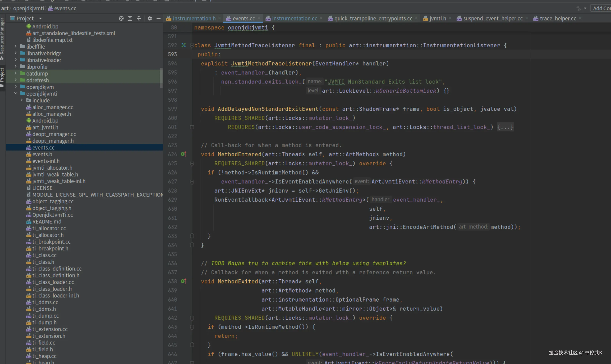Viewport: 611px width, 364px height.
Task: Click the Add Configuration button
Action: (601, 8)
